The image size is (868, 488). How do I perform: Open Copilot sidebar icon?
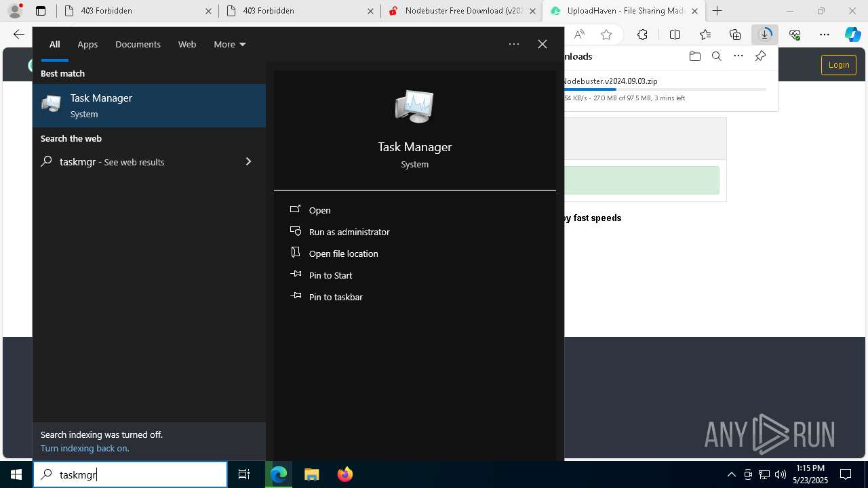click(852, 35)
